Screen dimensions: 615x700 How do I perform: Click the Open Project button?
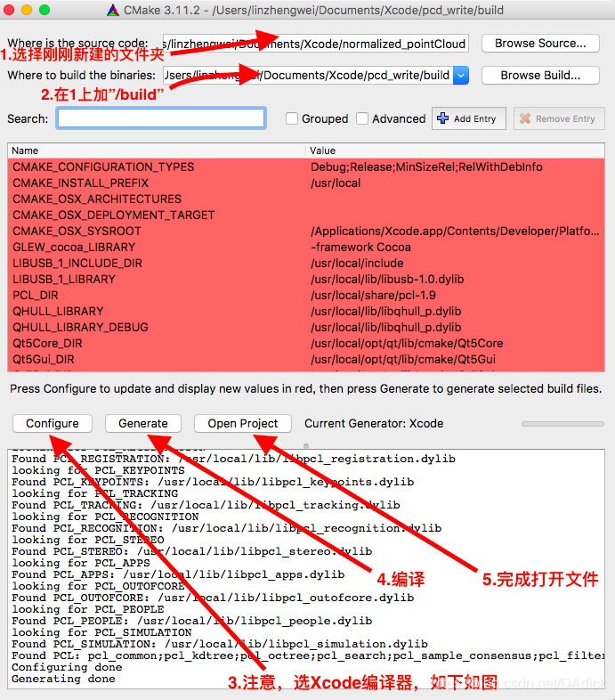243,423
